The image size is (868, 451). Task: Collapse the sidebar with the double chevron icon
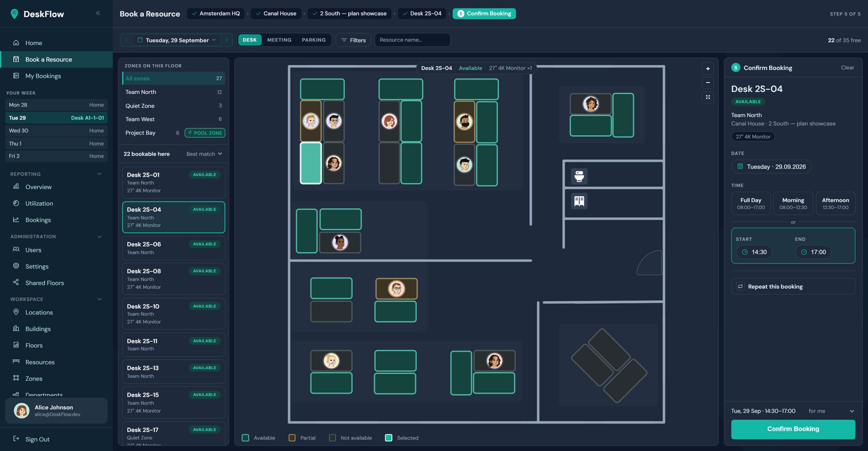98,13
